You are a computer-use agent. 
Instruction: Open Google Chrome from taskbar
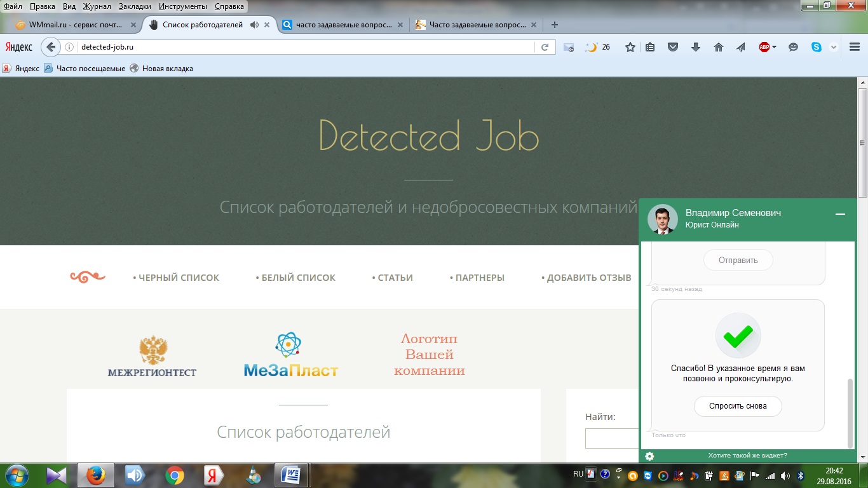175,475
